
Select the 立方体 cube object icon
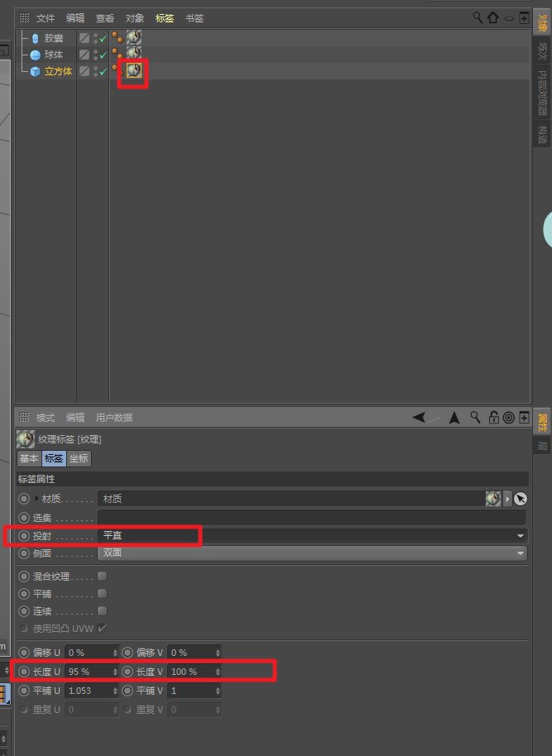tap(36, 72)
